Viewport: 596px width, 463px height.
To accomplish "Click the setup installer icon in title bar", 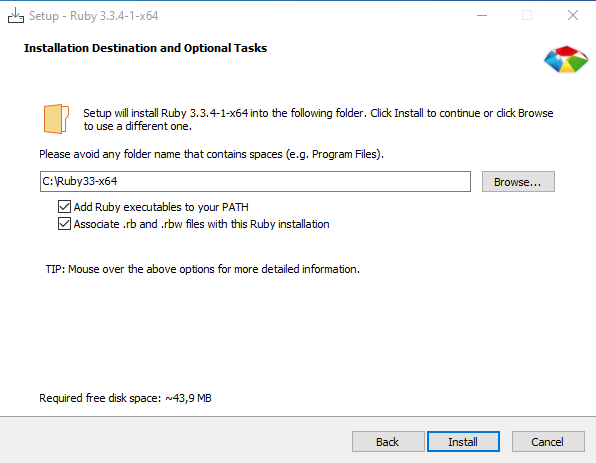I will [16, 16].
